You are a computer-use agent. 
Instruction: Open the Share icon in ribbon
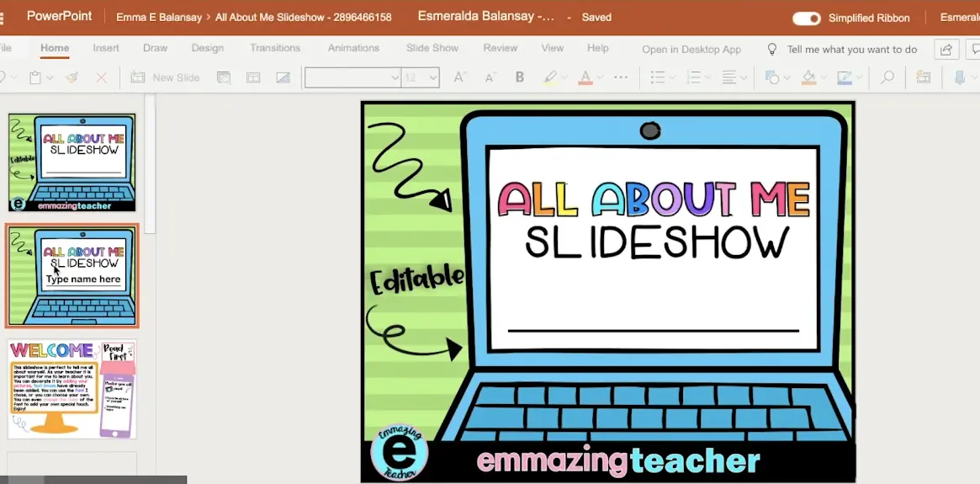(947, 50)
